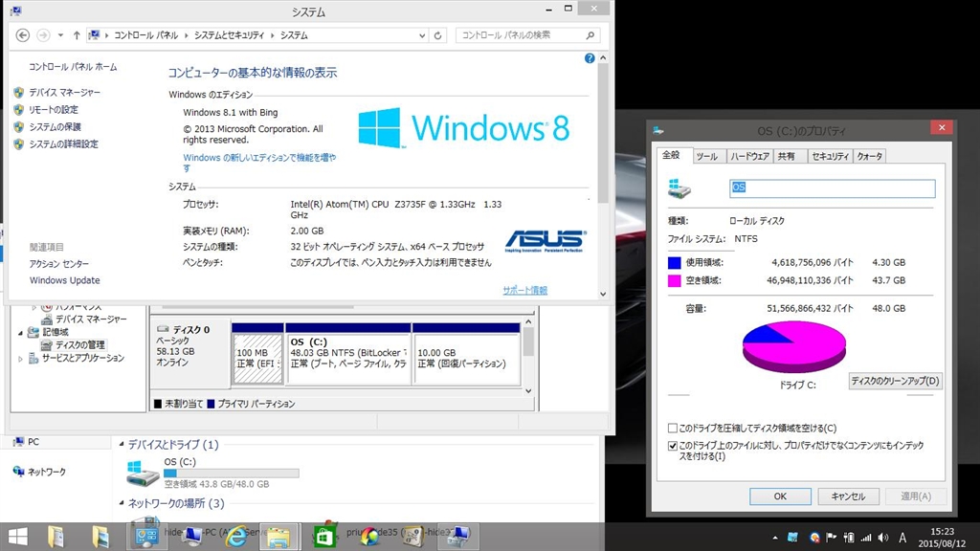The width and height of the screenshot is (980, 551).
Task: Open Internet Explorer from the taskbar
Action: pos(235,537)
